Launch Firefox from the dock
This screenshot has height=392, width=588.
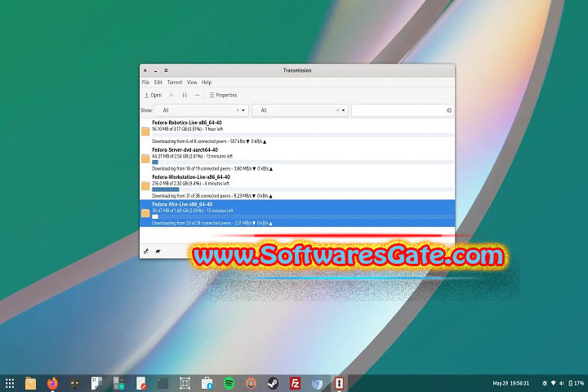53,383
